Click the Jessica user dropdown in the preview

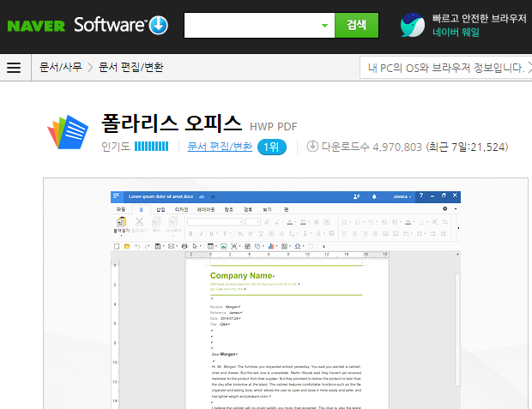pyautogui.click(x=402, y=196)
